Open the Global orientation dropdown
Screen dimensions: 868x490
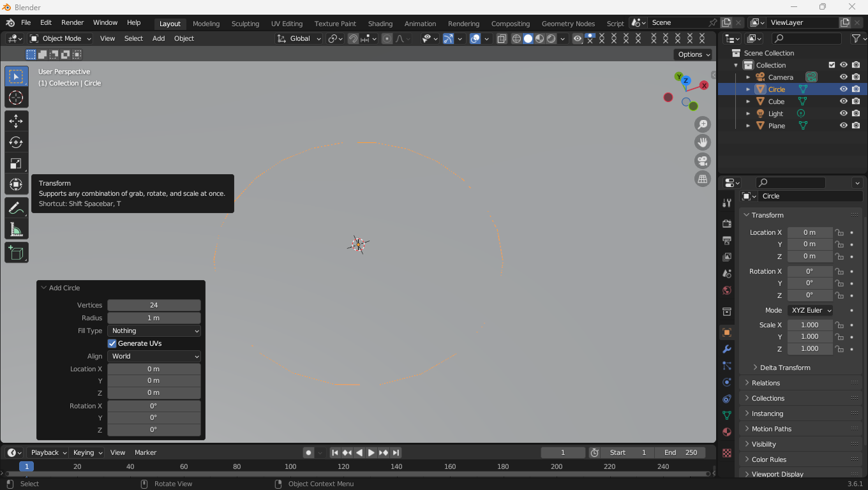pos(299,38)
